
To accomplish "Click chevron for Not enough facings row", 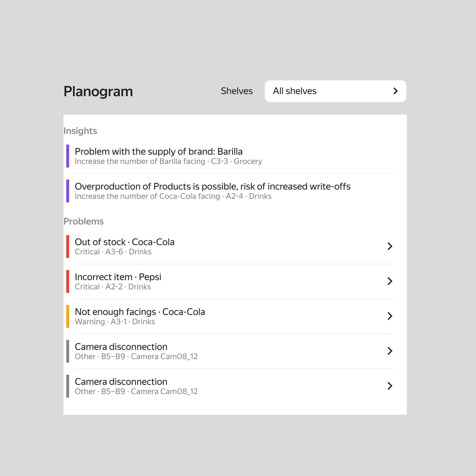I will point(390,316).
